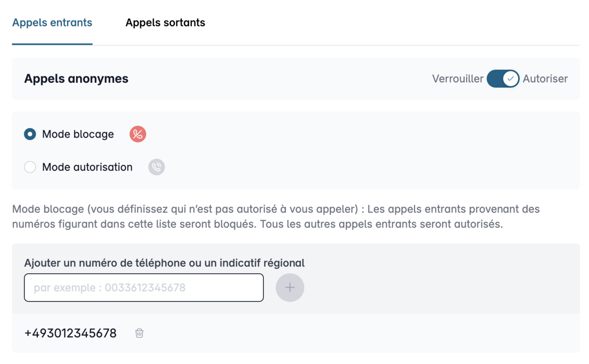Focus the phone number input field
589x364 pixels.
coord(144,287)
